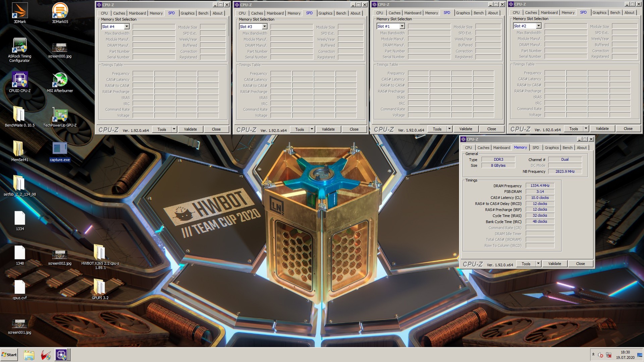Switch to Graphics tab in Slot #1 window
Screen dimensions: 644x362
point(463,13)
